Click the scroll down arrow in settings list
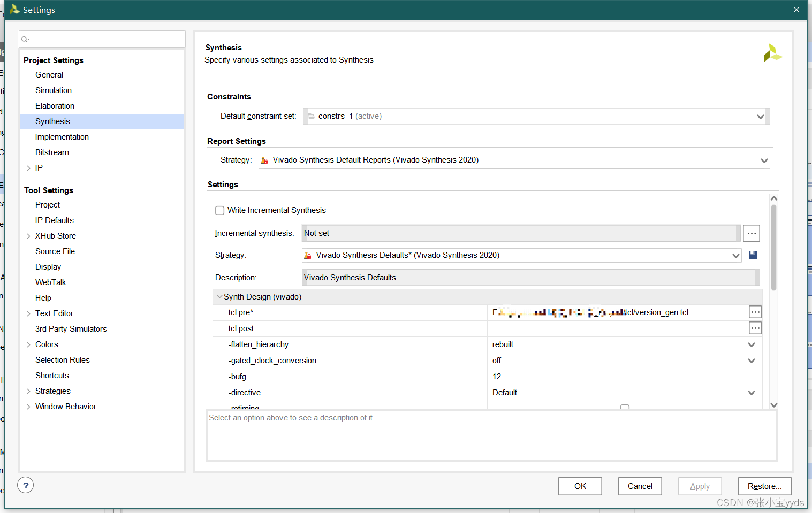Viewport: 812px width, 513px height. (x=773, y=405)
